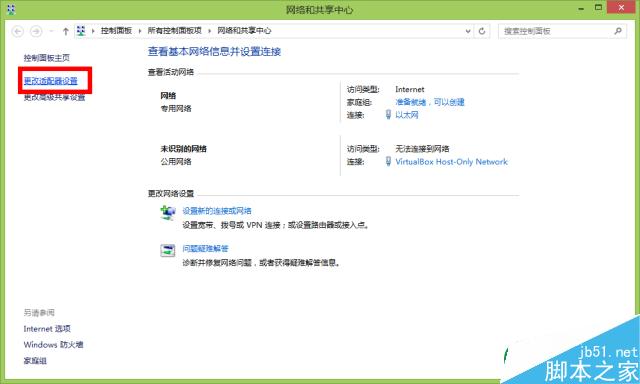Screen dimensions: 640x384
Task: Click the network icon in address bar
Action: click(81, 31)
